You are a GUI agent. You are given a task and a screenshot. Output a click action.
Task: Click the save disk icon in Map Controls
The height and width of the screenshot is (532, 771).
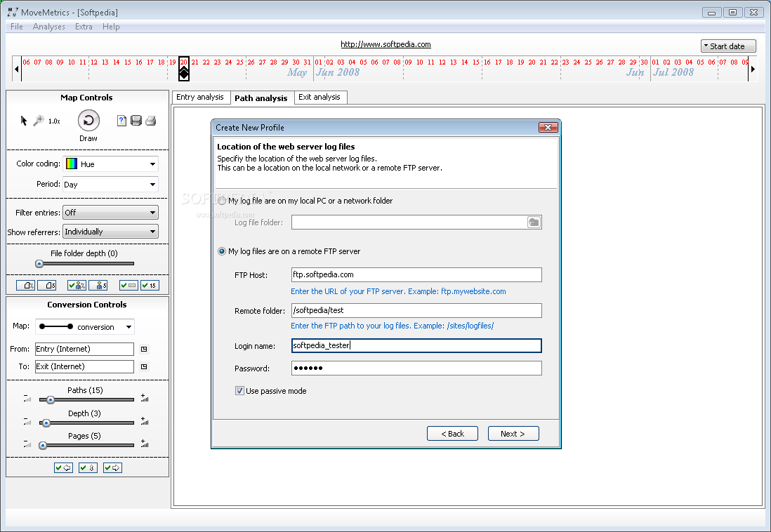136,121
